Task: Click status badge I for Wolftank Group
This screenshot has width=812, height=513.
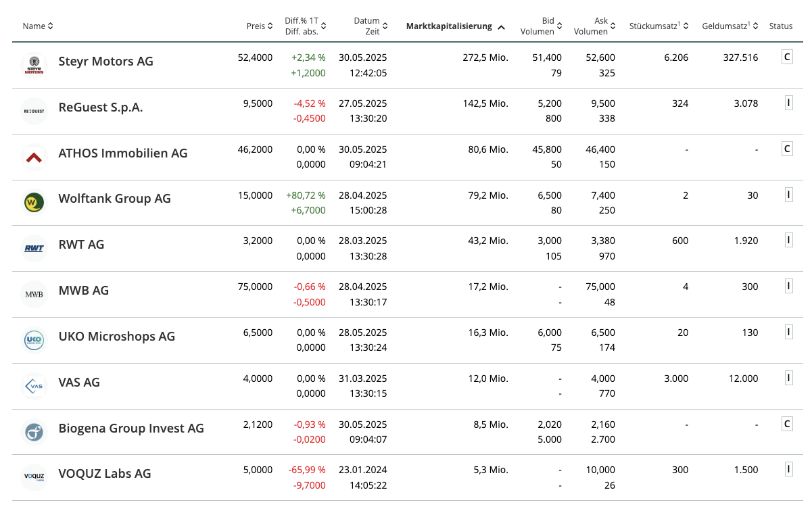Action: 788,195
